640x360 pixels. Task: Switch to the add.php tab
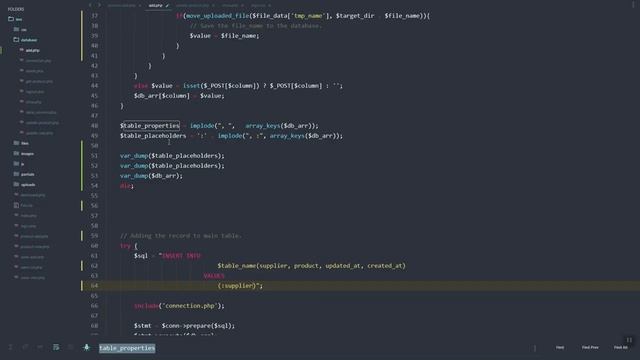click(158, 5)
